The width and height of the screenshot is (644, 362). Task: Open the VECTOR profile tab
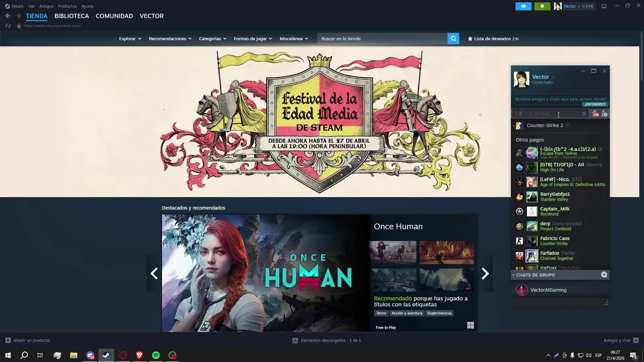click(151, 16)
